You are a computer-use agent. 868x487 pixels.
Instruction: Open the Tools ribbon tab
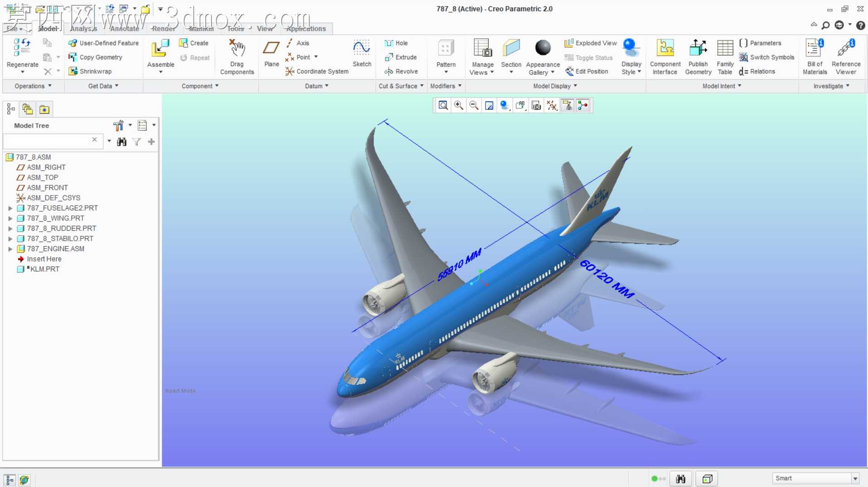236,29
